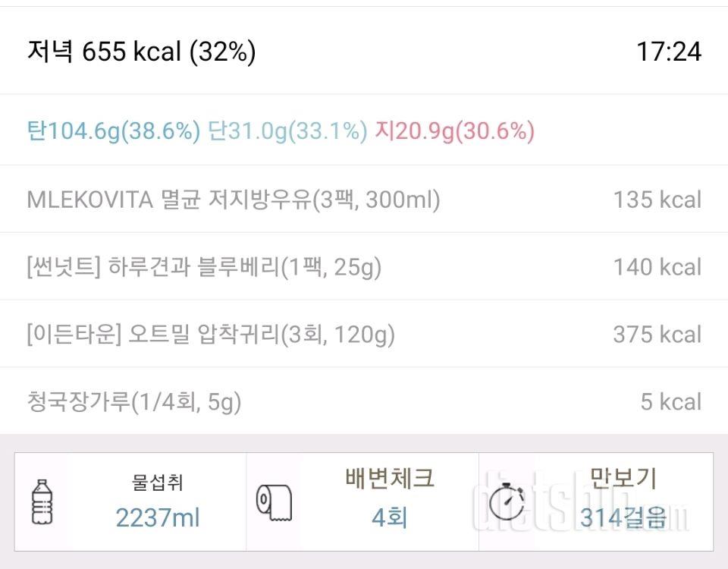The image size is (728, 569).
Task: Tap the 375 kcal calorie value
Action: point(657,335)
